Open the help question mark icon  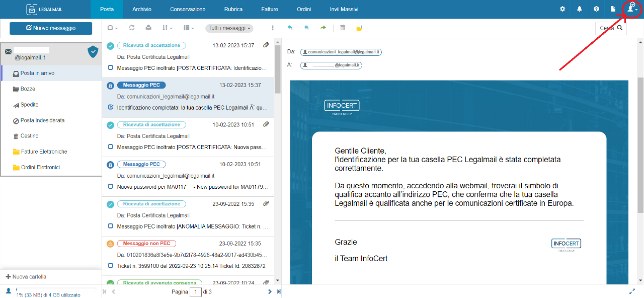tap(596, 9)
